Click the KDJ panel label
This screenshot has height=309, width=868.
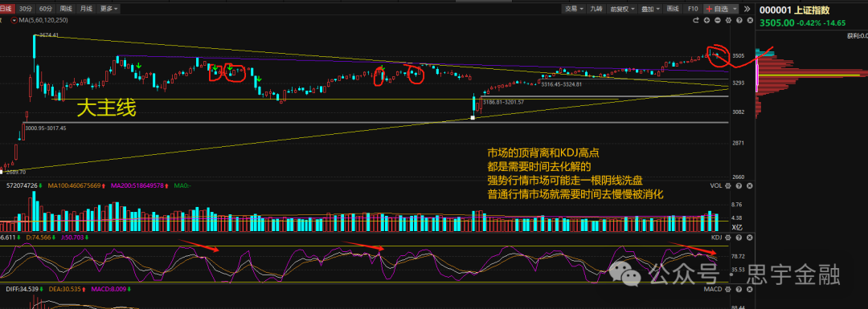pos(717,237)
